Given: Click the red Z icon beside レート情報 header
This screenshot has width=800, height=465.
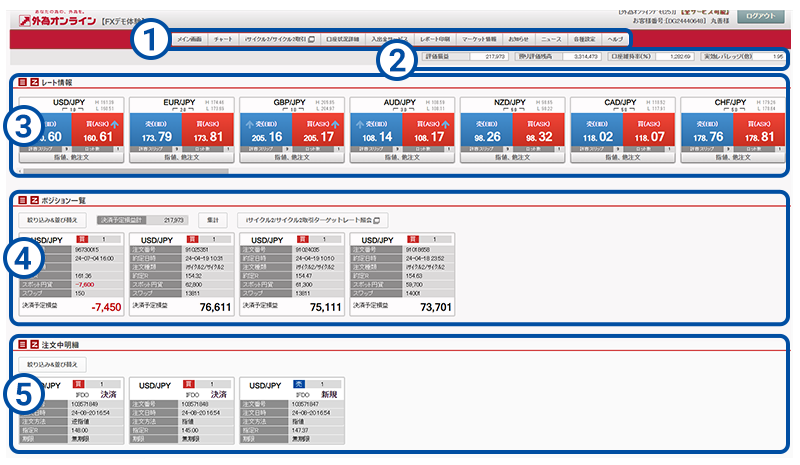Looking at the screenshot, I should [35, 82].
